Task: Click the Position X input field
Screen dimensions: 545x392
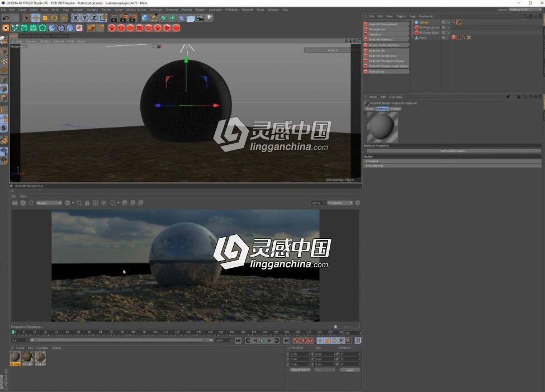Action: click(301, 354)
